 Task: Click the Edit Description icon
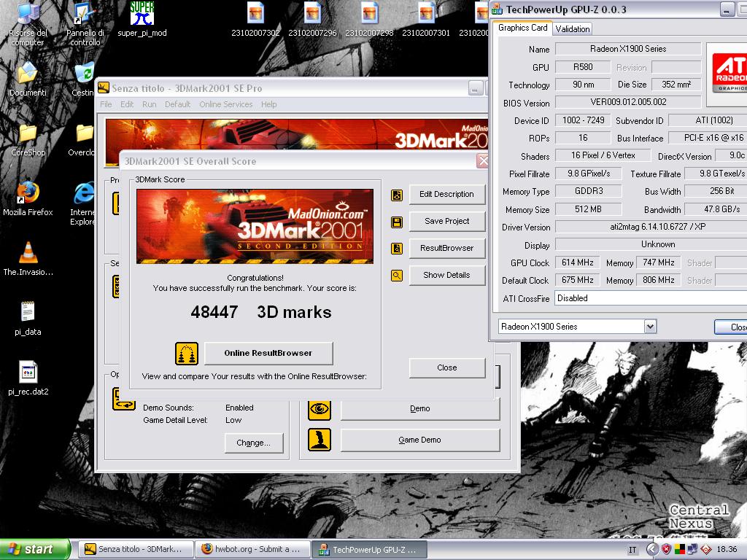(x=397, y=195)
